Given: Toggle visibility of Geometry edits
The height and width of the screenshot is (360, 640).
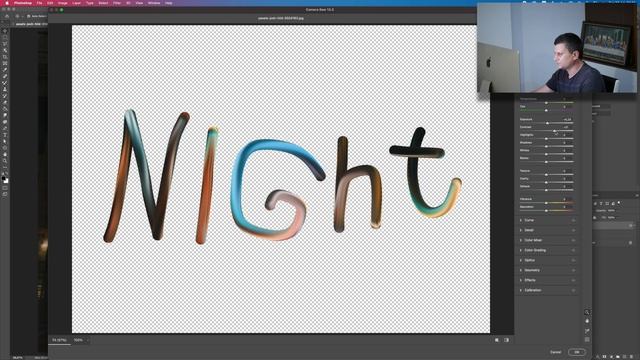Looking at the screenshot, I should [x=573, y=270].
